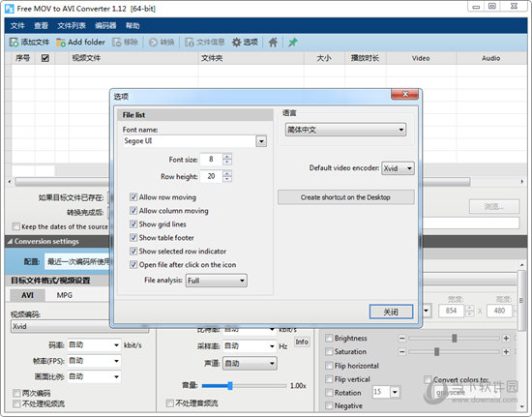Image resolution: width=532 pixels, height=417 pixels.
Task: Toggle Show selected row indicator
Action: pyautogui.click(x=133, y=252)
